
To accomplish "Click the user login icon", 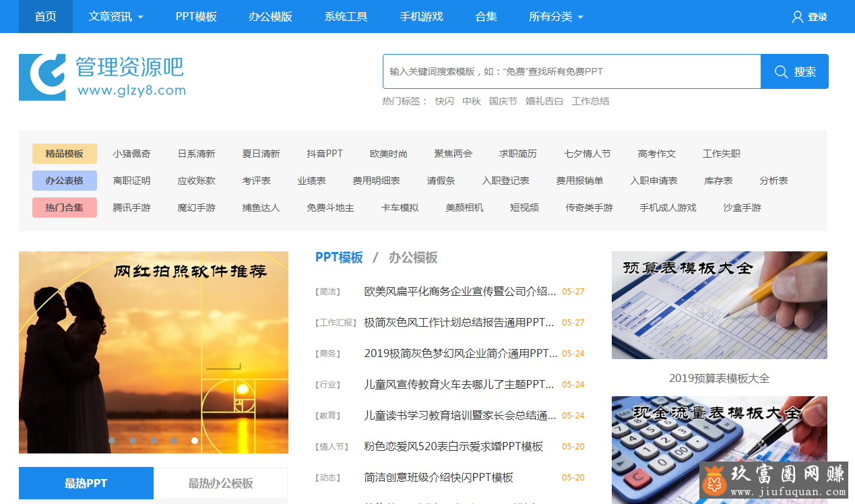I will point(798,17).
